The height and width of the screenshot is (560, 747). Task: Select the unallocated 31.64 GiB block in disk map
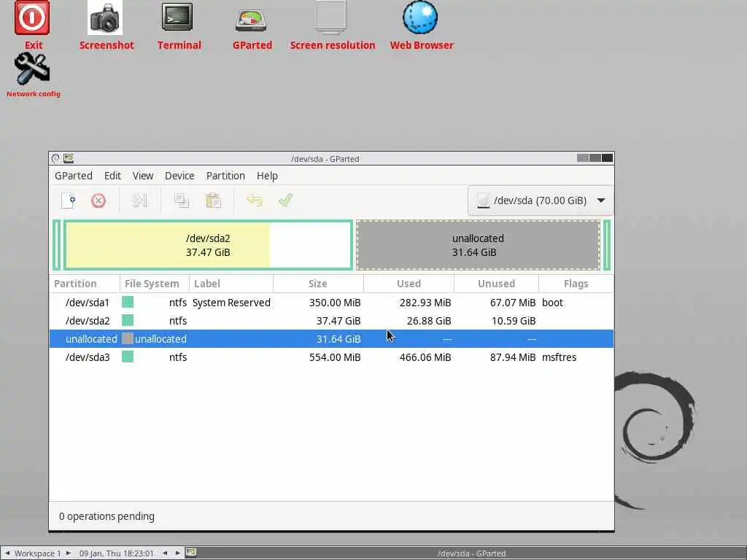pos(479,245)
